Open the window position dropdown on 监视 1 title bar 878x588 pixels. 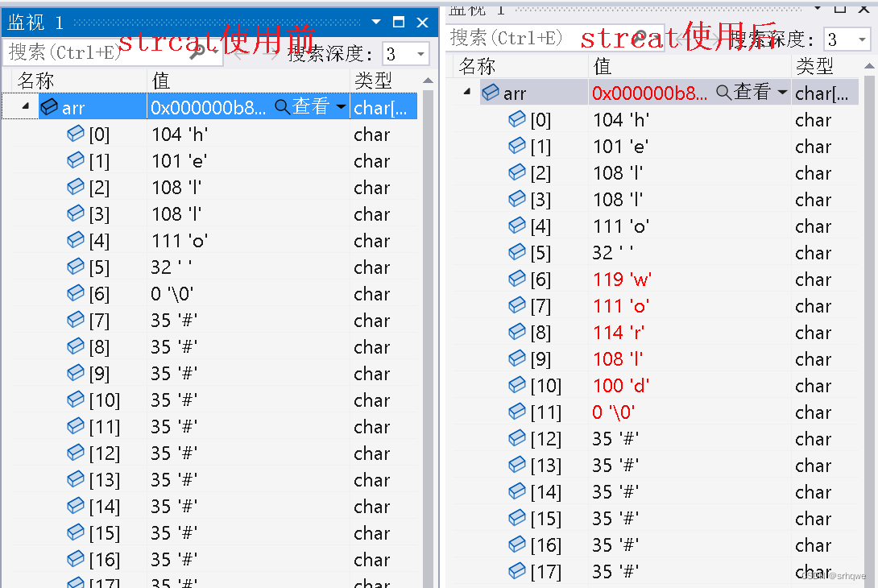pyautogui.click(x=375, y=23)
